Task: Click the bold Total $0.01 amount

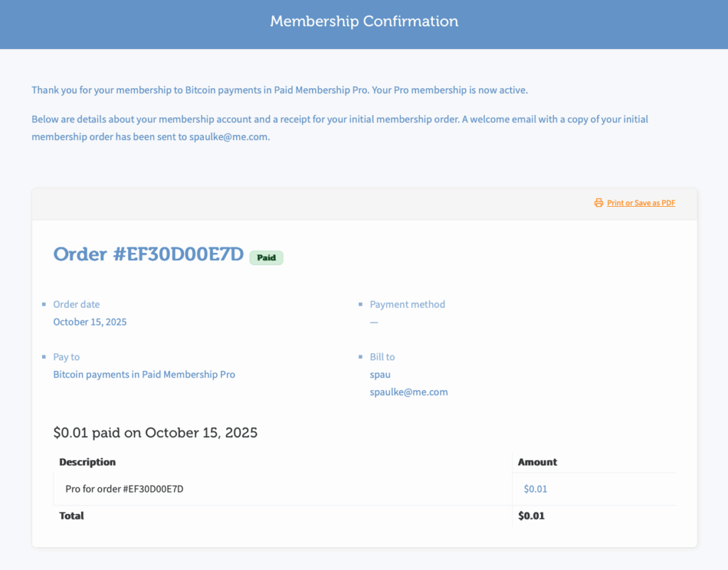Action: (x=531, y=516)
